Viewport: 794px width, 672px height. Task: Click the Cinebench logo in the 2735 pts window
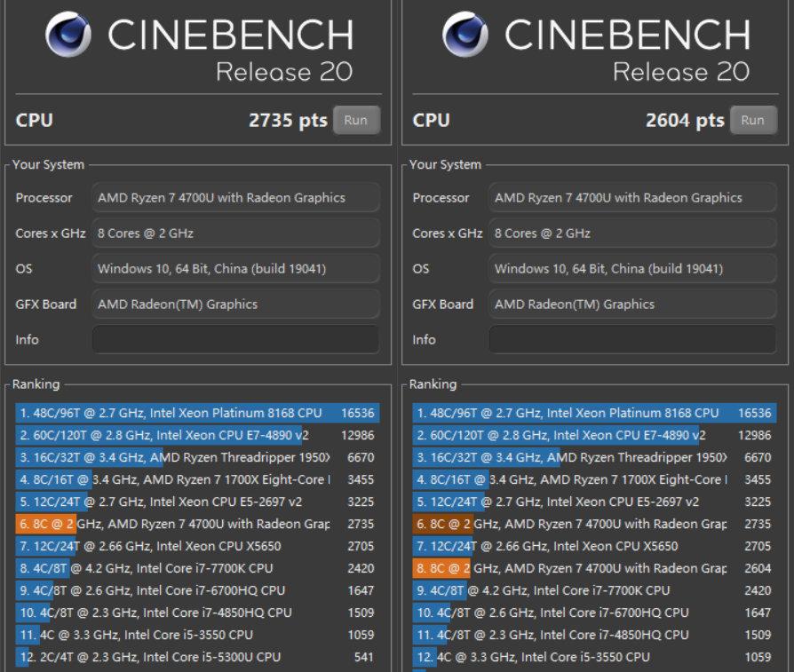pos(68,35)
